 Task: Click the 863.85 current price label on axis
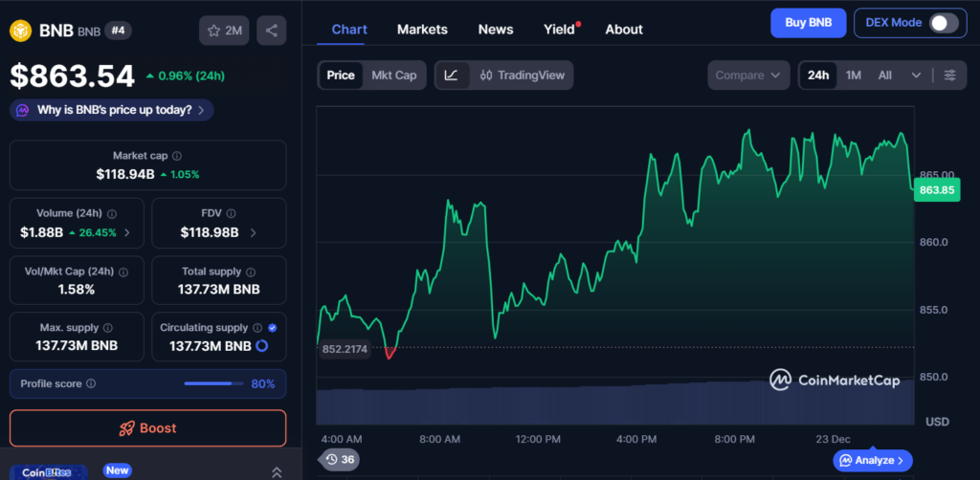click(x=937, y=189)
